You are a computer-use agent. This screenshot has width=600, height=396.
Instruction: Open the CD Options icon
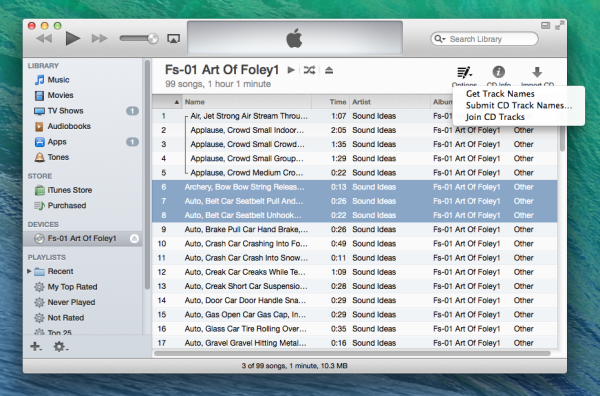tap(464, 72)
